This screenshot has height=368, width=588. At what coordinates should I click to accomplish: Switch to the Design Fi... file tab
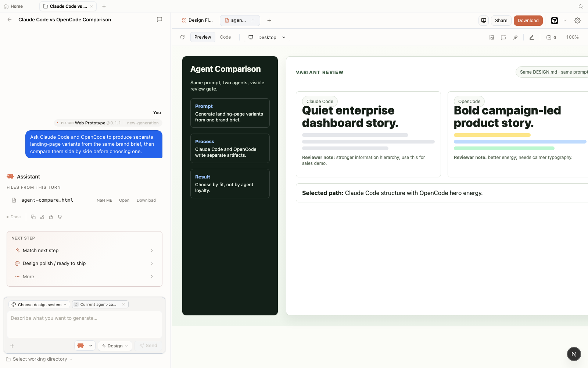pos(197,20)
